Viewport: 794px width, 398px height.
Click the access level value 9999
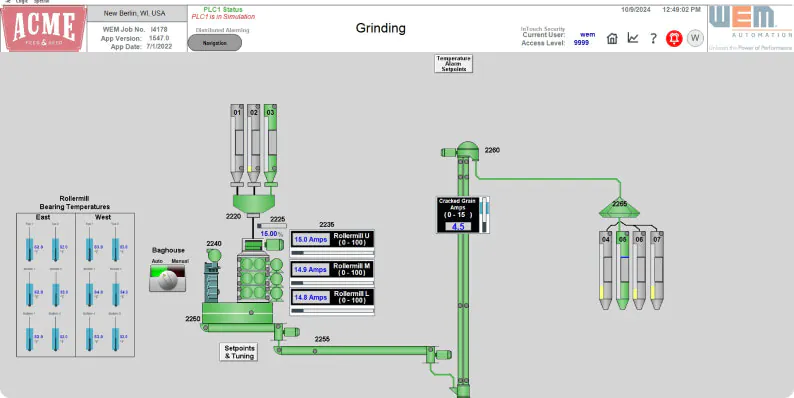(x=581, y=43)
